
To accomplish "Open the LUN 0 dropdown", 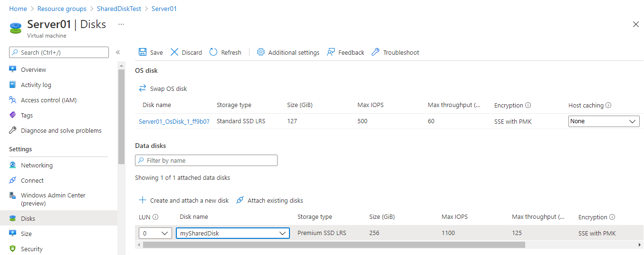I will [155, 233].
